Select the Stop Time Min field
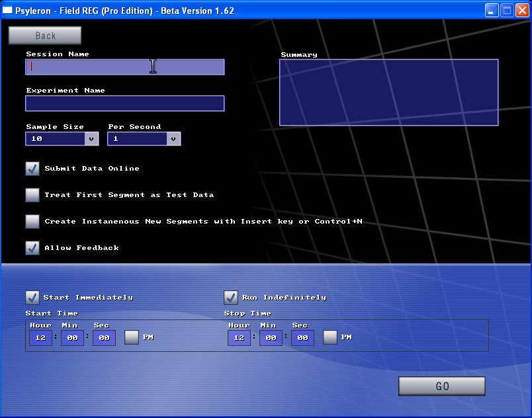 pos(271,338)
